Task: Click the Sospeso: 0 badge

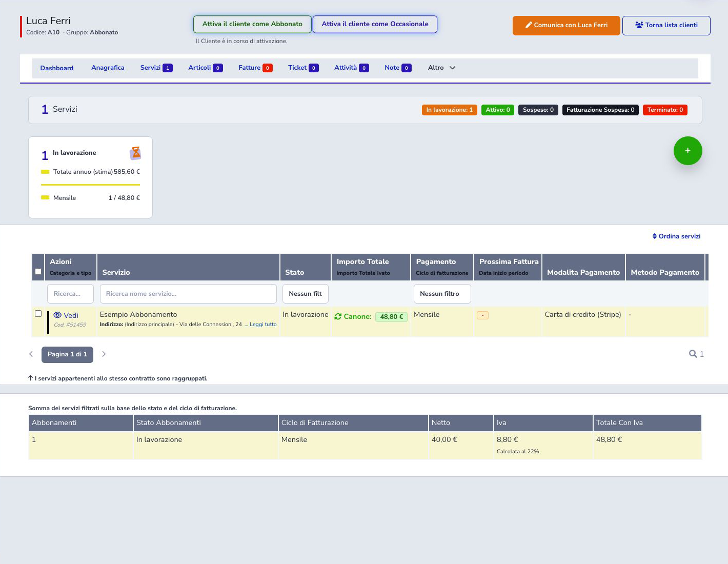Action: click(538, 110)
